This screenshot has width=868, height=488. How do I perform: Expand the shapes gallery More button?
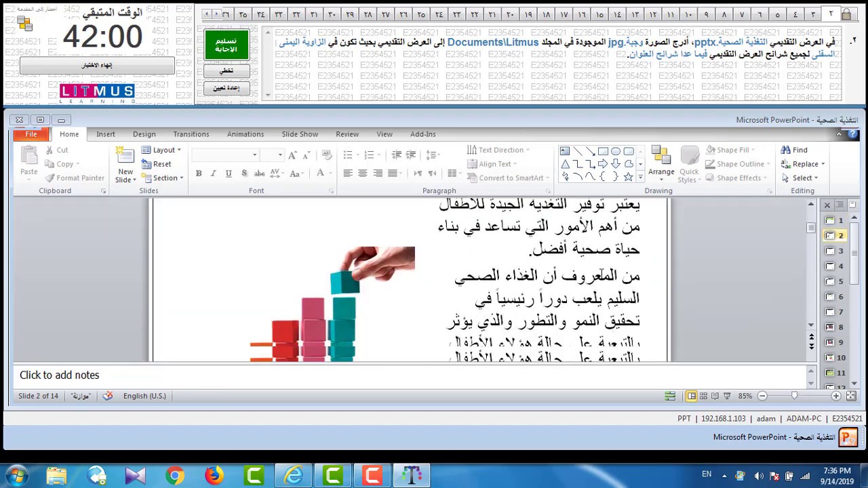[640, 178]
